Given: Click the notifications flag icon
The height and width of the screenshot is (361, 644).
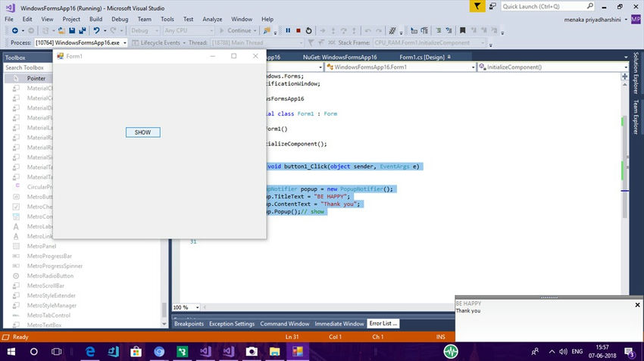Looking at the screenshot, I should point(476,5).
